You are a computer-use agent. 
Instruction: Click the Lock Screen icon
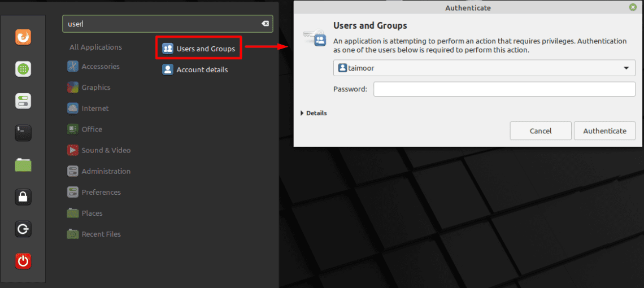coord(23,197)
